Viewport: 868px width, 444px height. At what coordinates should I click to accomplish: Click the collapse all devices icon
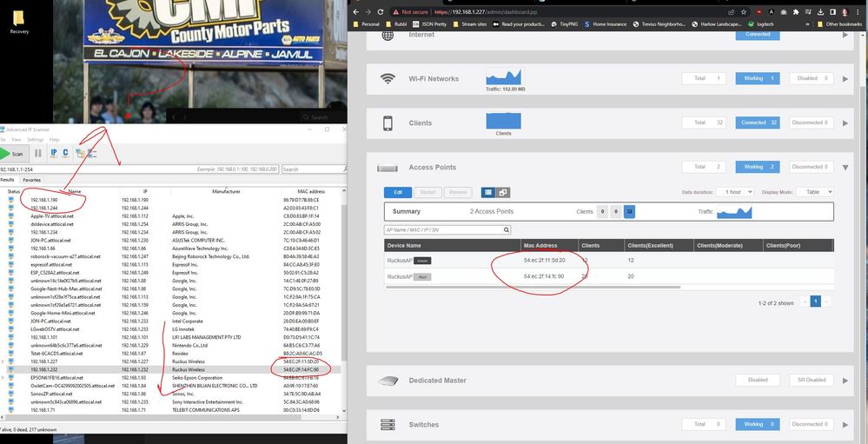pos(92,154)
